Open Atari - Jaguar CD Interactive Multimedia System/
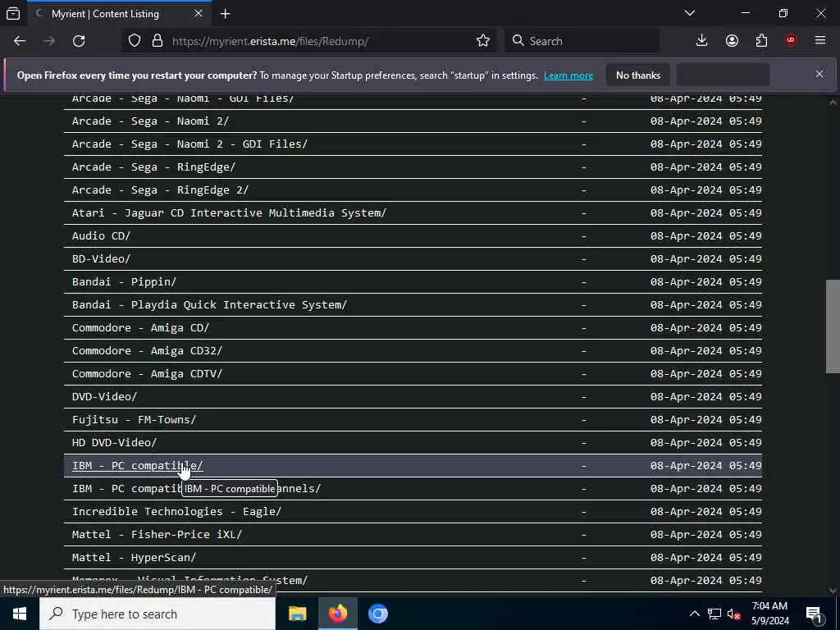This screenshot has height=630, width=840. (230, 213)
